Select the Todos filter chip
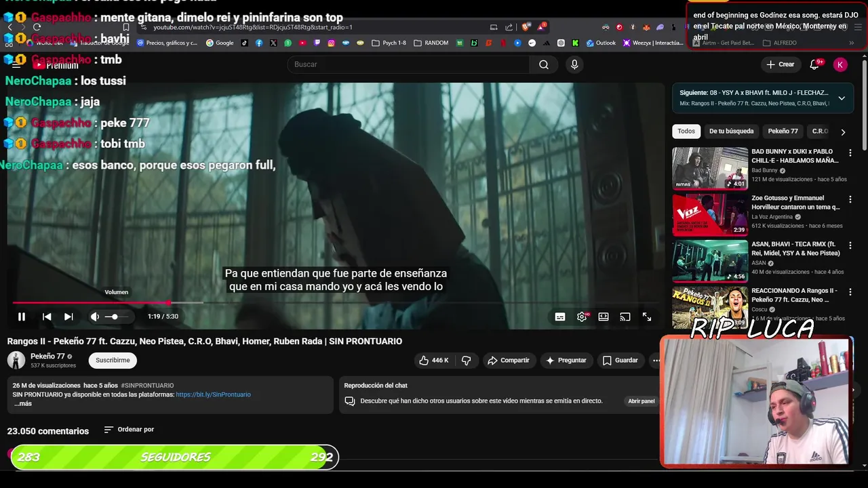868x488 pixels. (686, 131)
